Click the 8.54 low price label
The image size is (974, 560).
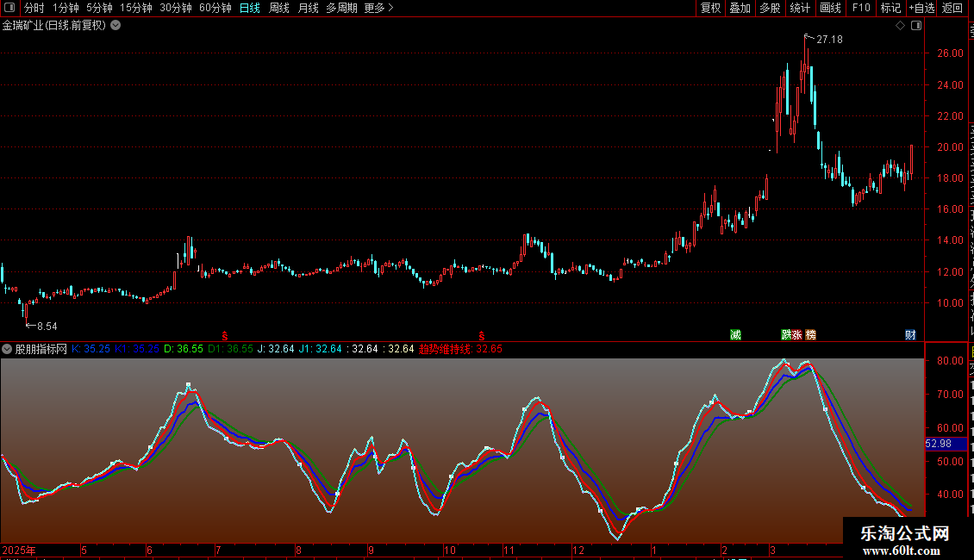(x=47, y=327)
